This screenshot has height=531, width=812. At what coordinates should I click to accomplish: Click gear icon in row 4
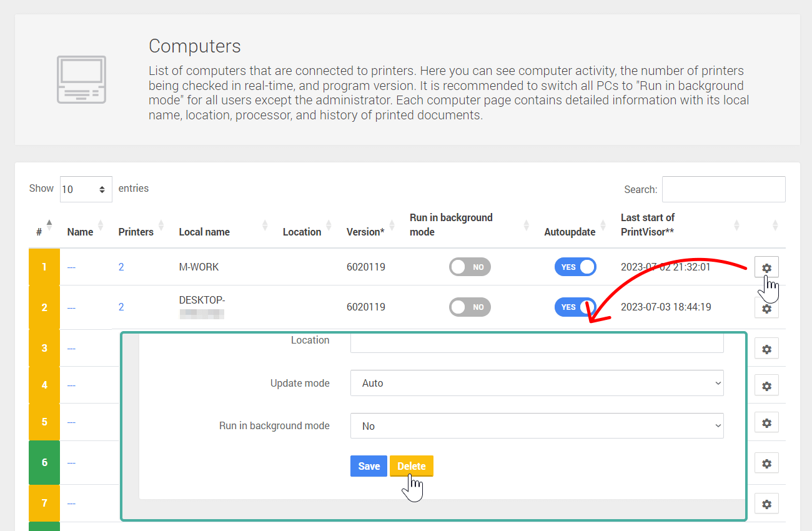pyautogui.click(x=766, y=386)
